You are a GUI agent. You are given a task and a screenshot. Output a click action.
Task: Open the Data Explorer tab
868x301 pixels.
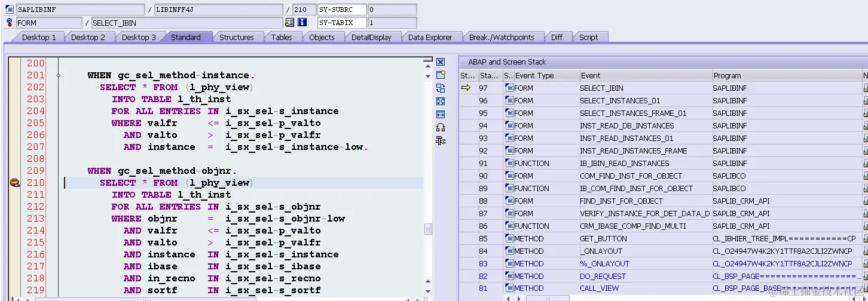(430, 37)
